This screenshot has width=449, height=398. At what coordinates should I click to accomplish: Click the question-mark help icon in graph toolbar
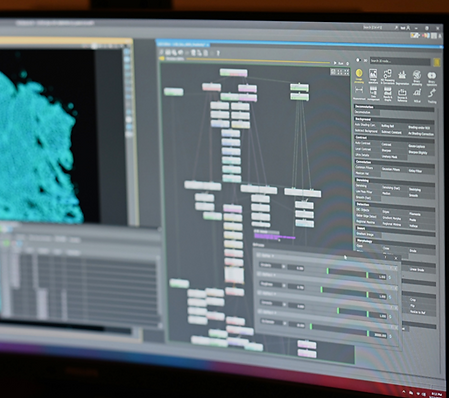[218, 53]
